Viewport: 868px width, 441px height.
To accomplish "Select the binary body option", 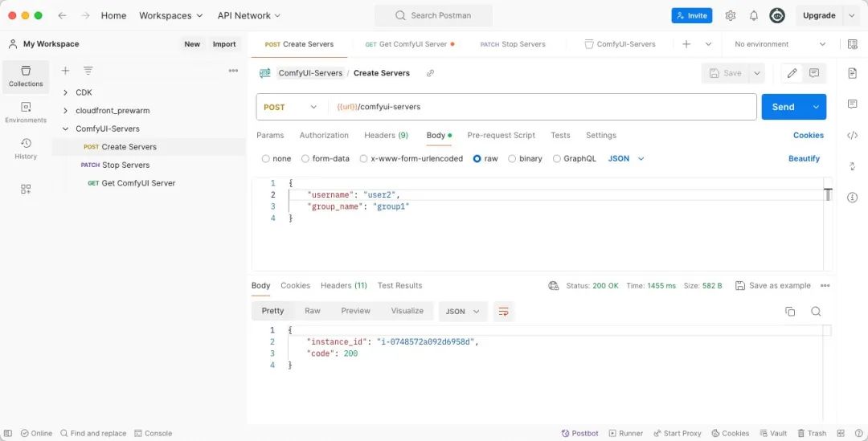I will pyautogui.click(x=512, y=159).
